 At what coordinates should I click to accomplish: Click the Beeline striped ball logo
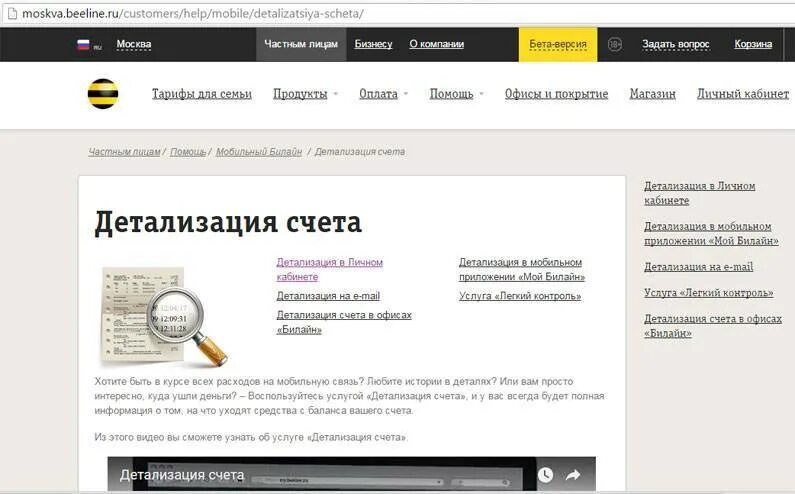103,94
